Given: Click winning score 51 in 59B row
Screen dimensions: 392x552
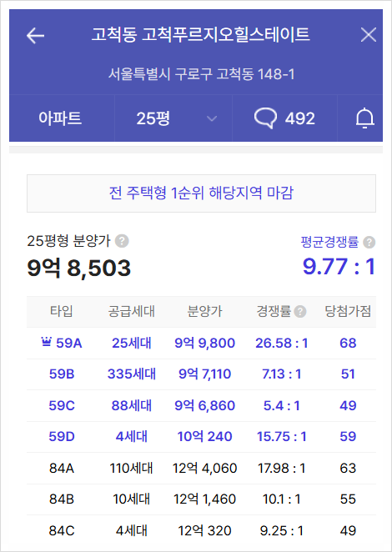Looking at the screenshot, I should coord(348,374).
